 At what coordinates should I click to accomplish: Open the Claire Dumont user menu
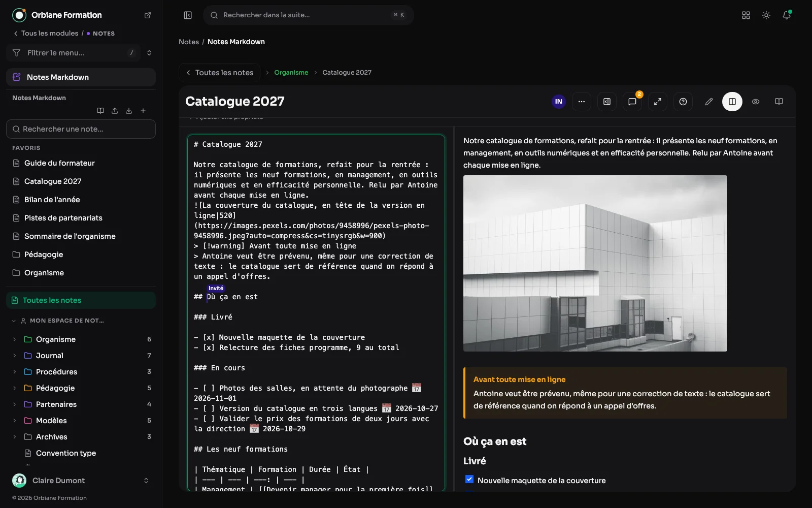81,481
